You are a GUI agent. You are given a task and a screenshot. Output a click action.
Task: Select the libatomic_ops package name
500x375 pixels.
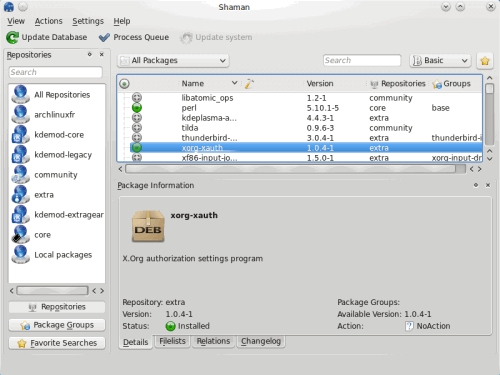coord(207,98)
